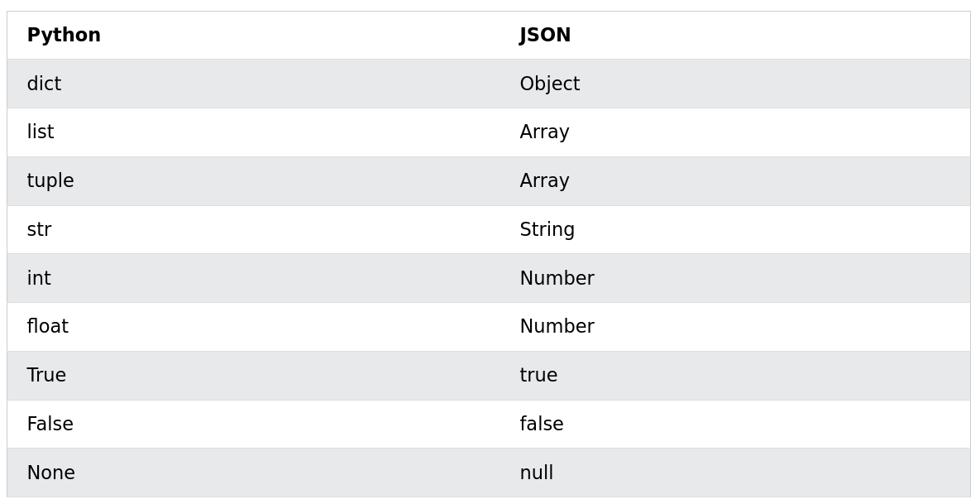Image resolution: width=980 pixels, height=504 pixels.
Task: Click the JSON column header
Action: click(x=545, y=36)
